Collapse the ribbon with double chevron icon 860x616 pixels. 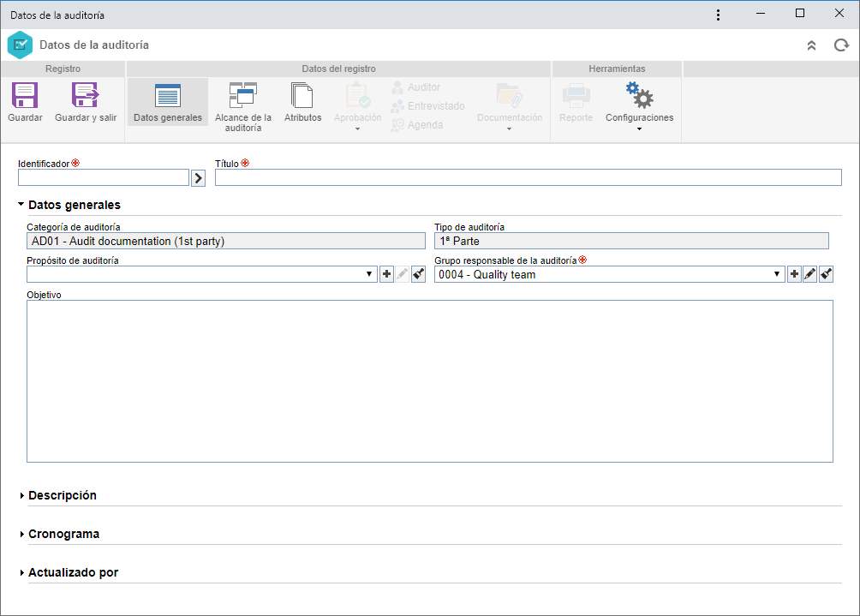811,45
